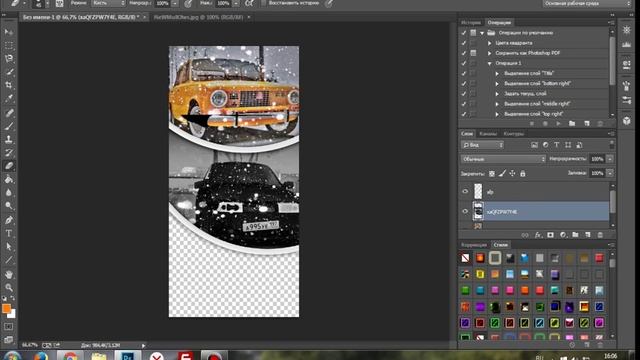This screenshot has height=360, width=640.
Task: Switch to the История tab
Action: point(471,22)
